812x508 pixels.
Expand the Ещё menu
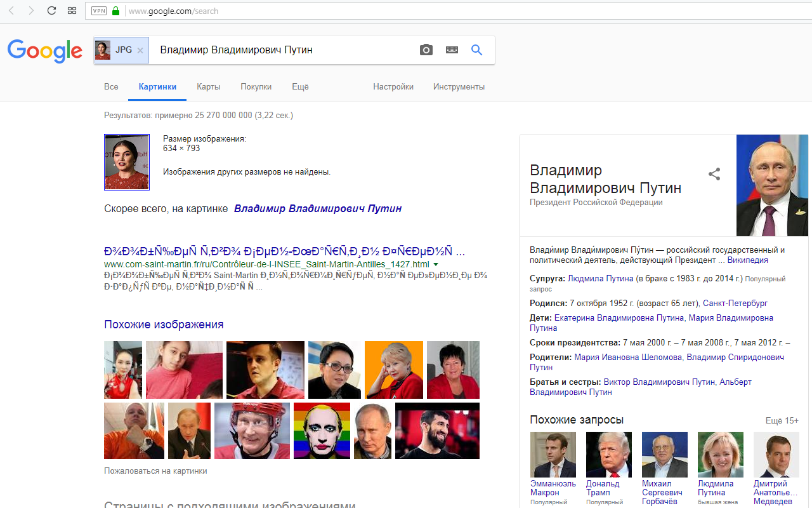[300, 86]
